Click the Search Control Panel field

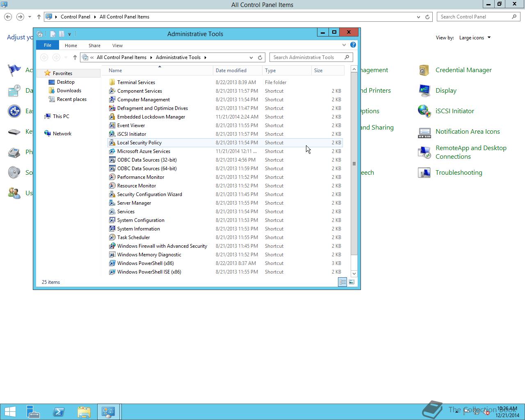(479, 17)
